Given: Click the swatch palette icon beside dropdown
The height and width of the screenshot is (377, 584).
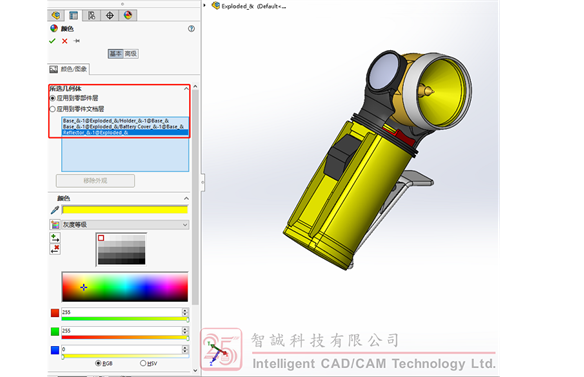Looking at the screenshot, I should pos(55,225).
